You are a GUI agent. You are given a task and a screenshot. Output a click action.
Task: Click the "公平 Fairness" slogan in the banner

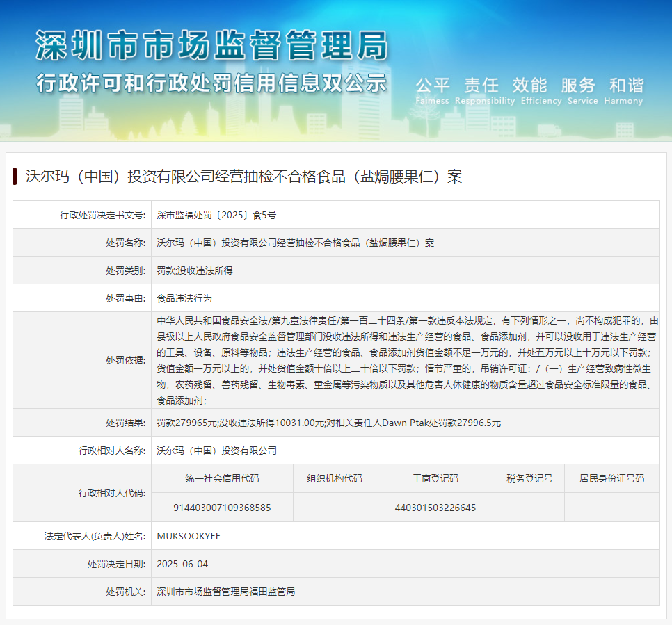pyautogui.click(x=433, y=91)
